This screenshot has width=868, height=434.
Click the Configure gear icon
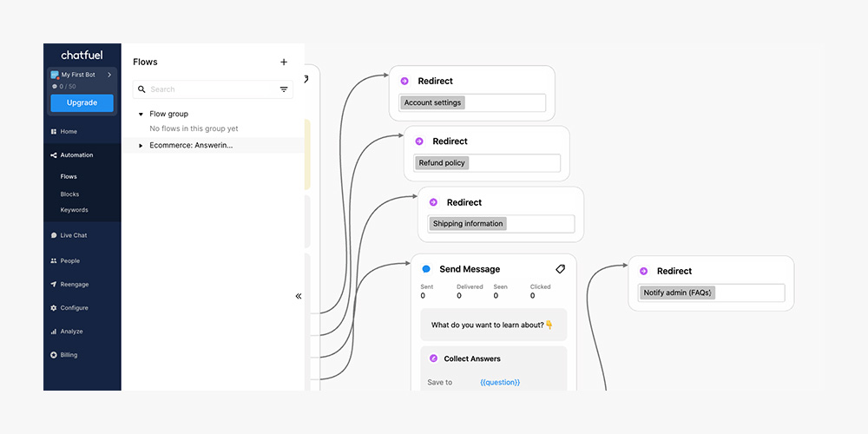click(x=54, y=308)
